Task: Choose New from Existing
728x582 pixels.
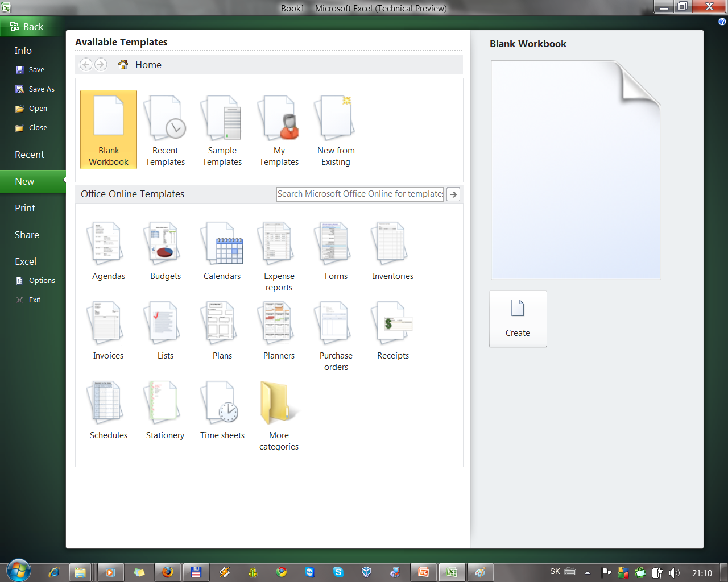Action: click(336, 130)
